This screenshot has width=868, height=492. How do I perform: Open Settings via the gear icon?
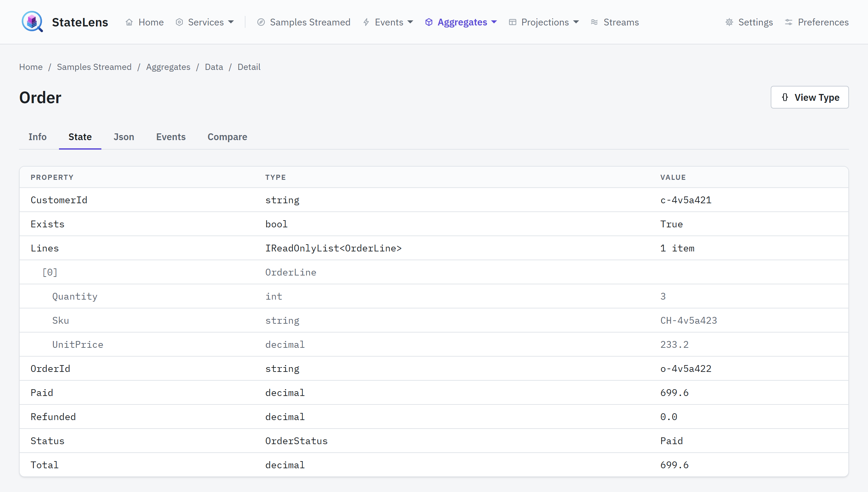pos(729,22)
